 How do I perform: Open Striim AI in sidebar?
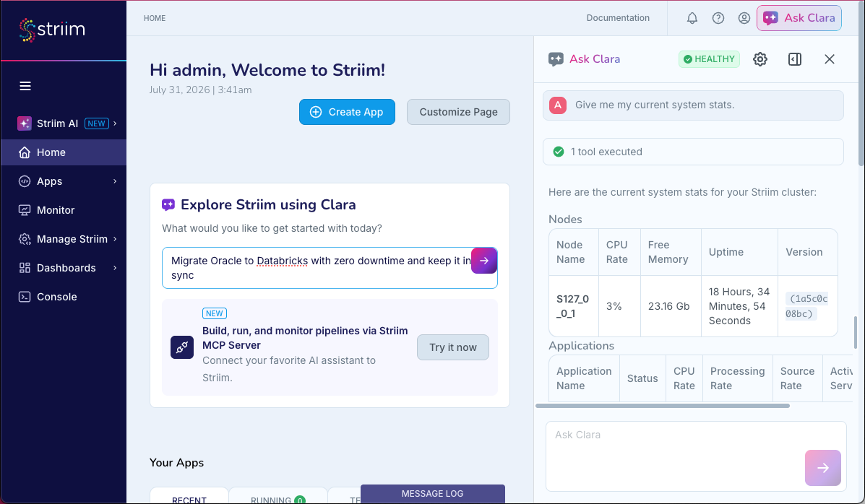57,123
